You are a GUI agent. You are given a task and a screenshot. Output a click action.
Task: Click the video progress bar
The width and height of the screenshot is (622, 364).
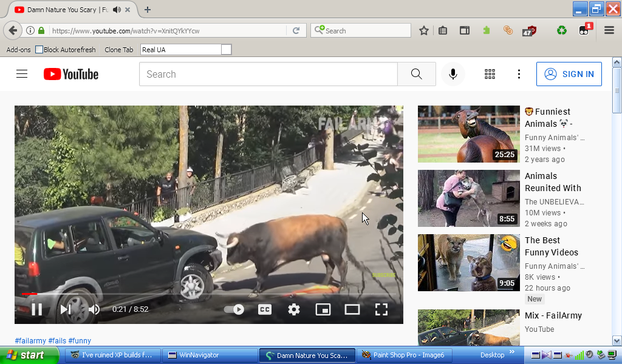point(209,294)
